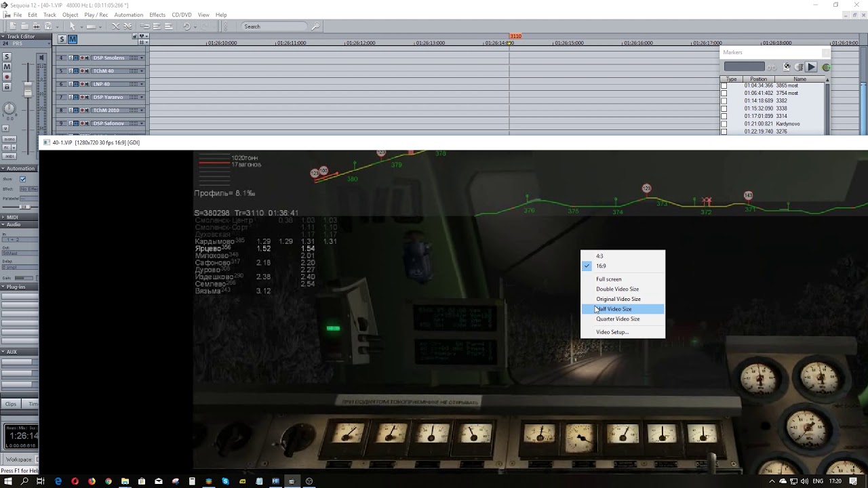The width and height of the screenshot is (868, 488).
Task: Open LNP 40 track dropdown arrow
Action: point(142,84)
